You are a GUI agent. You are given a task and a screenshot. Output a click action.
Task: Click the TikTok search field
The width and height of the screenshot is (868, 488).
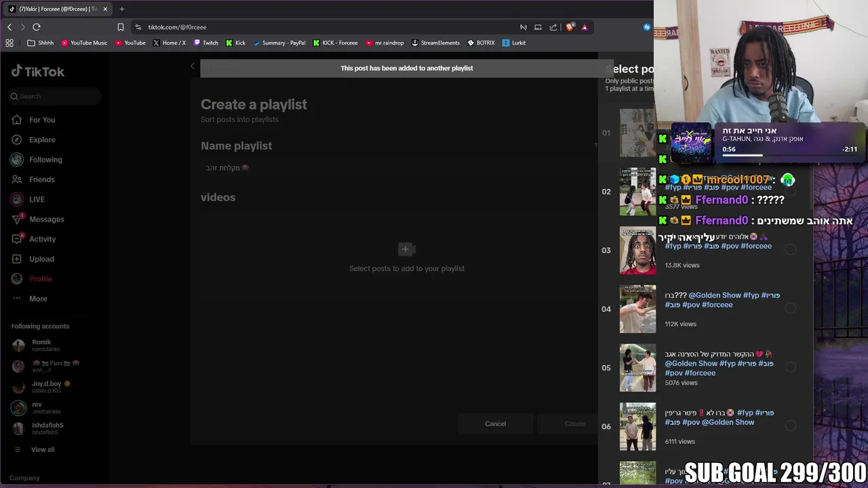(56, 96)
